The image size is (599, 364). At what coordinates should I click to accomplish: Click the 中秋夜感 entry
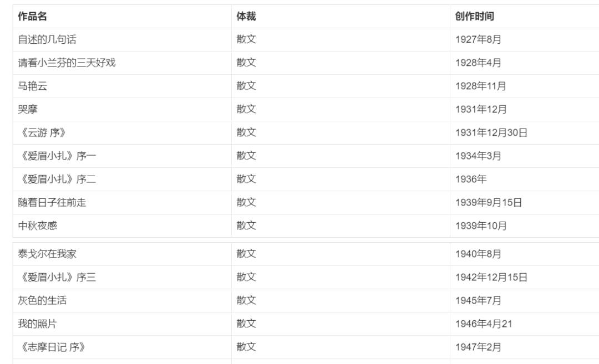(38, 226)
